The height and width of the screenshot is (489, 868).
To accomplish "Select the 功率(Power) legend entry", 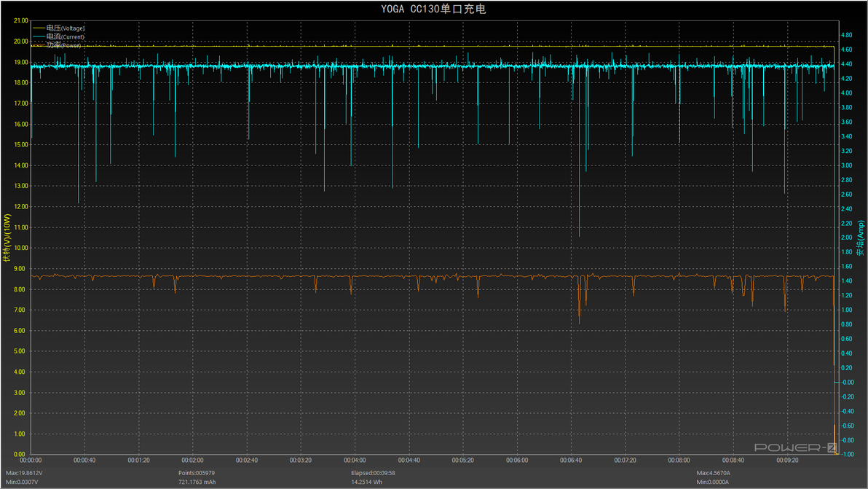I will click(x=57, y=45).
